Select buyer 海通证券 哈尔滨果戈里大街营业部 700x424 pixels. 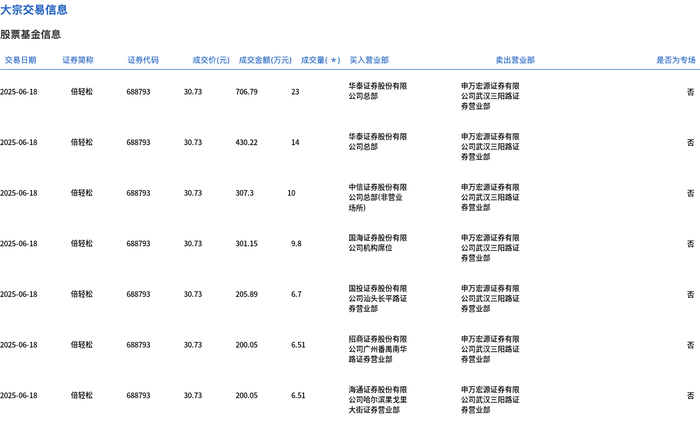tap(378, 400)
